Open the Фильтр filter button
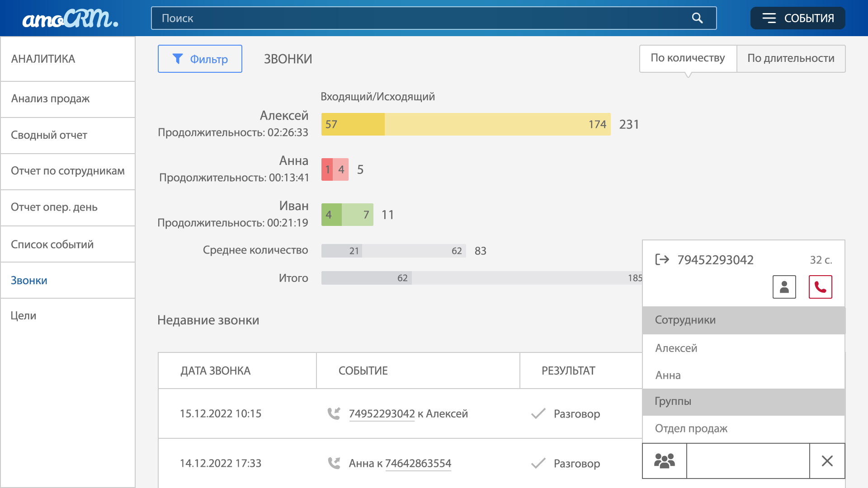The width and height of the screenshot is (868, 488). 200,59
